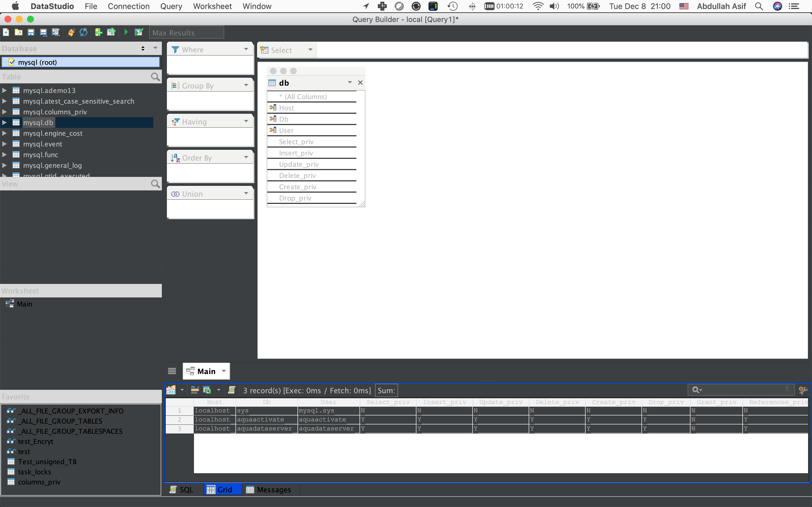Select the Select_priv column in db table

coord(296,142)
